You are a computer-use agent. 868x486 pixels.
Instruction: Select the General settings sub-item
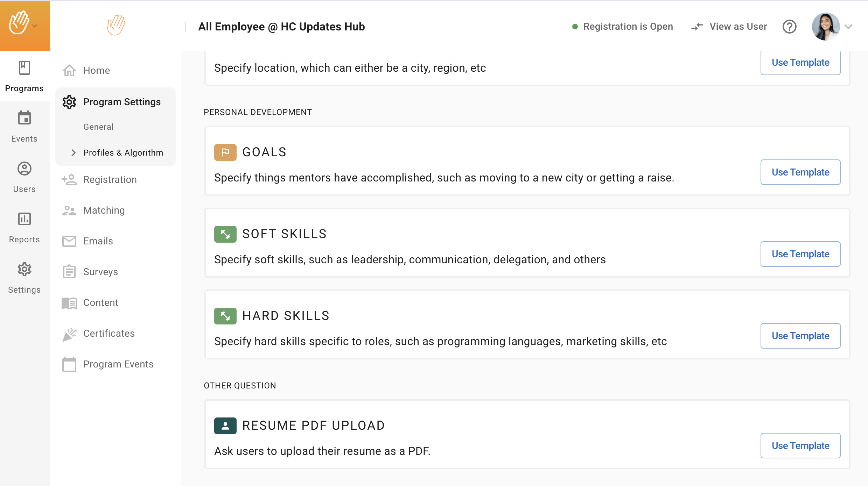[x=98, y=127]
